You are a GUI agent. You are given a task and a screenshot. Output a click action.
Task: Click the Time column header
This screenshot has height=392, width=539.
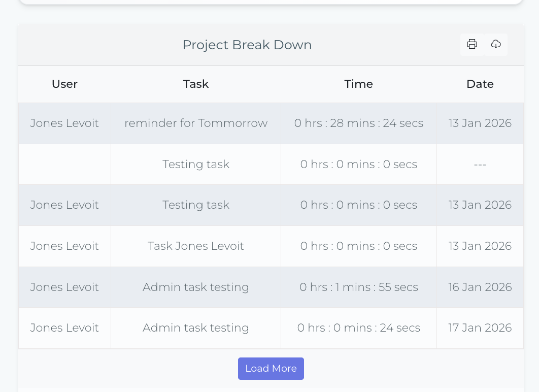(x=358, y=84)
